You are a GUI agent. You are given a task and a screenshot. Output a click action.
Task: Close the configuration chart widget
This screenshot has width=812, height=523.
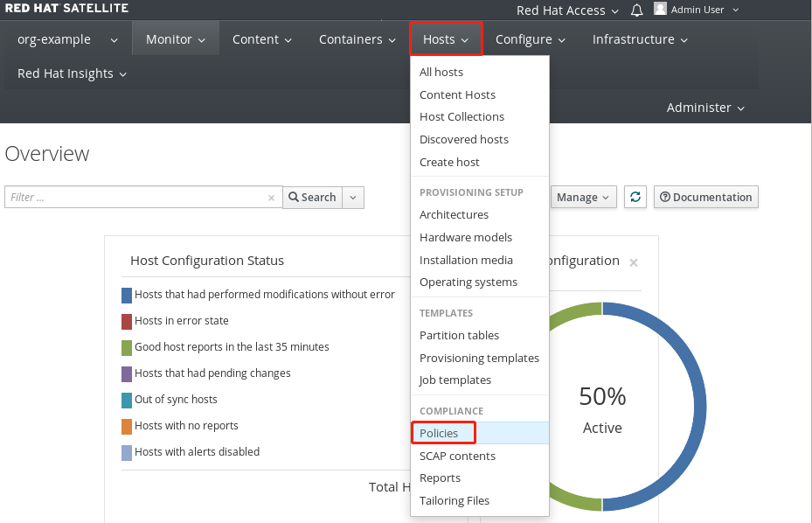coord(634,262)
